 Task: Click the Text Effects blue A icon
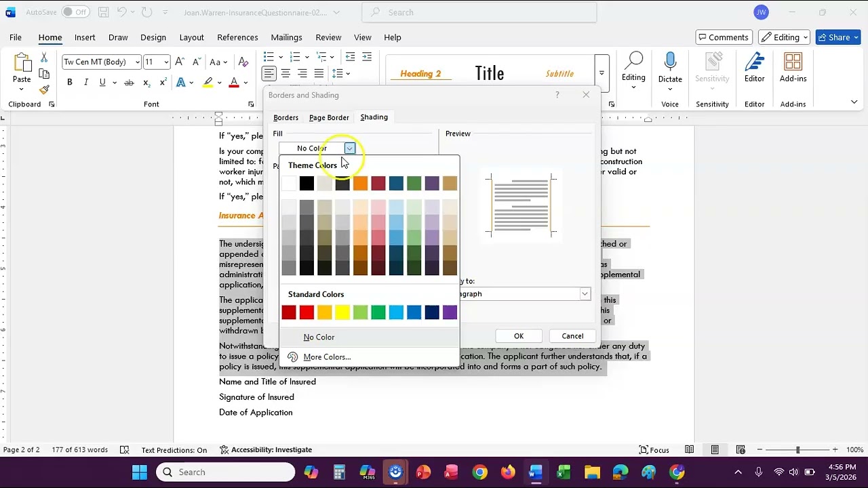click(x=181, y=83)
